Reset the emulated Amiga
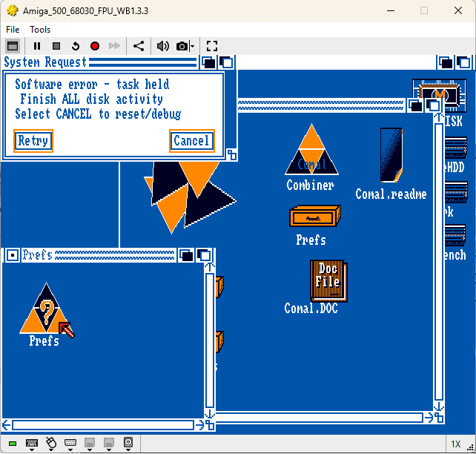 tap(76, 46)
